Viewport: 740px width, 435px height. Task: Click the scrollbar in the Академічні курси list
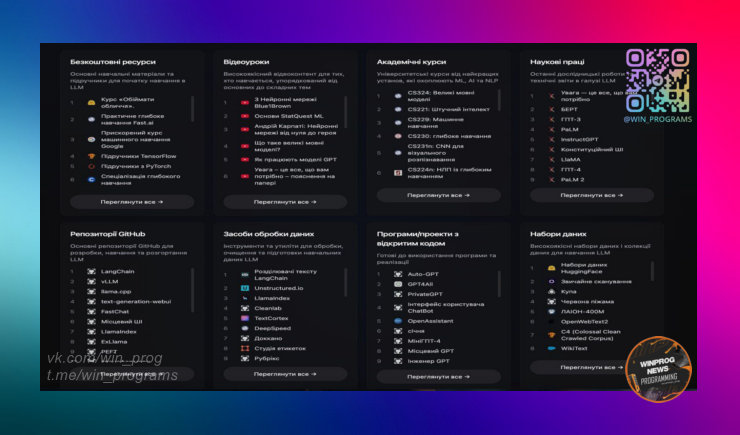(499, 100)
